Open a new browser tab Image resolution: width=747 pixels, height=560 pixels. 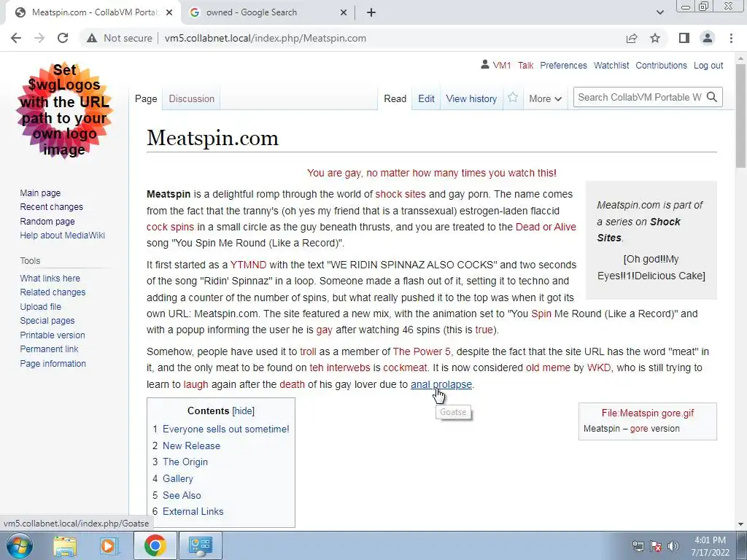click(371, 12)
